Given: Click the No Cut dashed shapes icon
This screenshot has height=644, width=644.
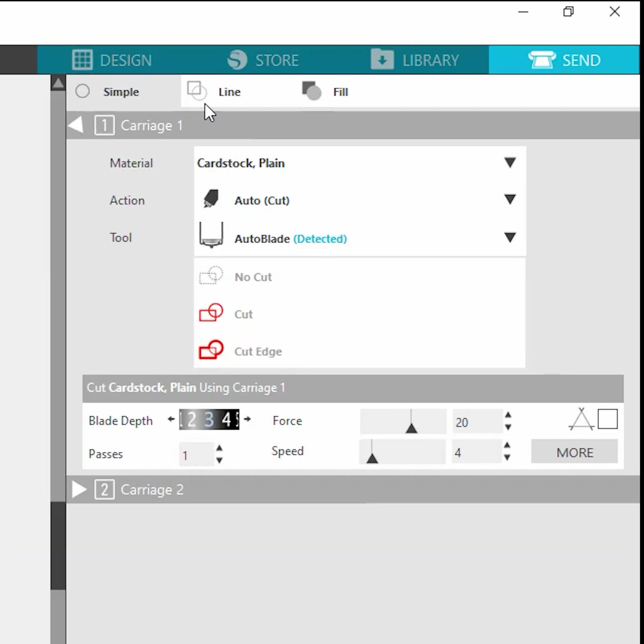Looking at the screenshot, I should point(211,275).
